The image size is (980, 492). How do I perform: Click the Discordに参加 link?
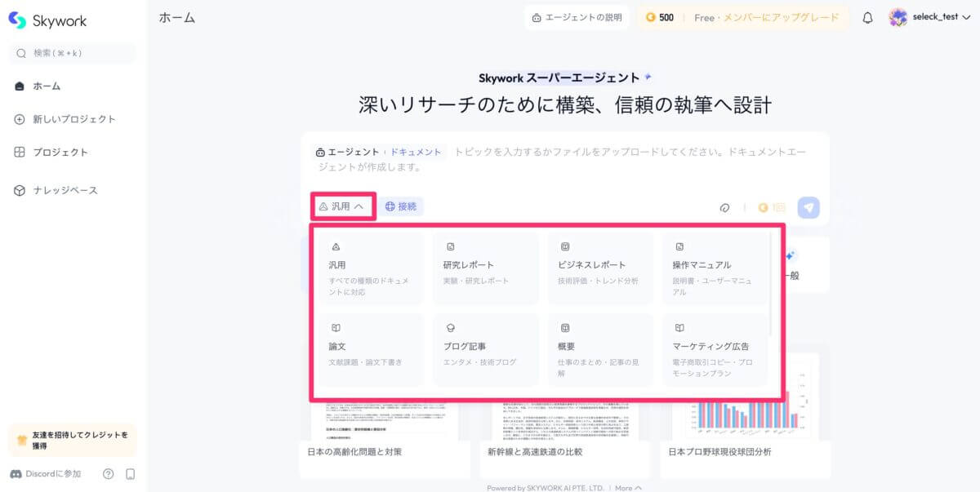(46, 474)
